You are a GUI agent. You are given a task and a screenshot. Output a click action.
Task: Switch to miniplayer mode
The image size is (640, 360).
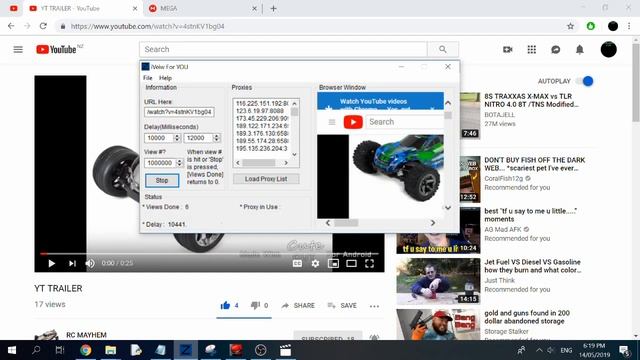point(333,264)
